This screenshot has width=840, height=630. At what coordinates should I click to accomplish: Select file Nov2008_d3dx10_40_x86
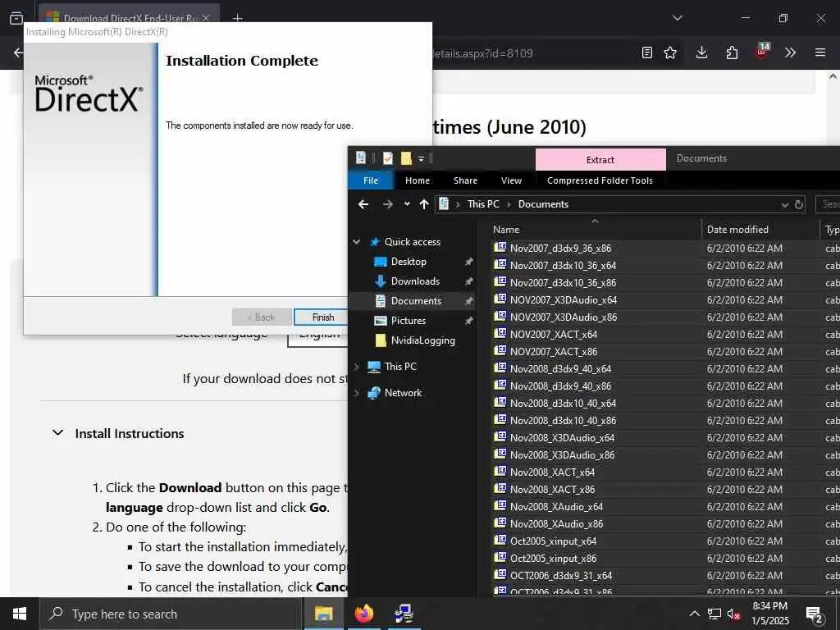click(x=563, y=421)
